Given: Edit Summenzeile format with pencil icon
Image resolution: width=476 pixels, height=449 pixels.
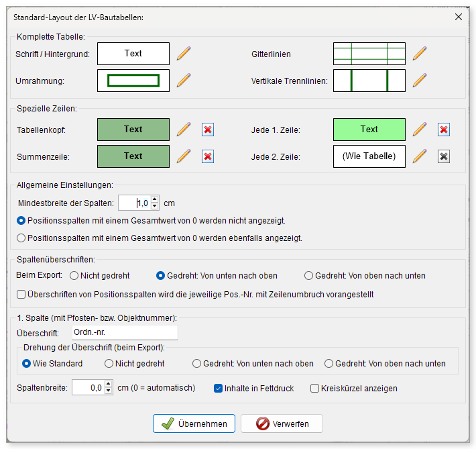Looking at the screenshot, I should (x=184, y=156).
